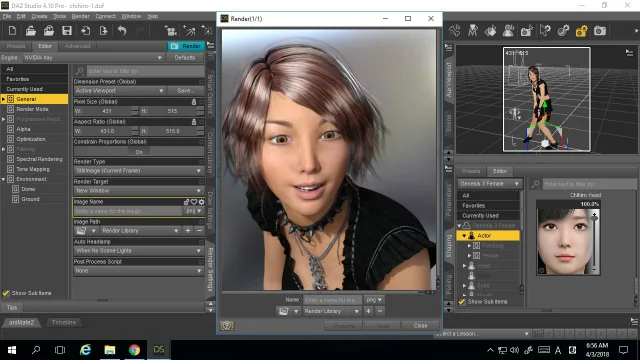
Task: Open Render Library dropdown in Render window
Action: (332, 311)
